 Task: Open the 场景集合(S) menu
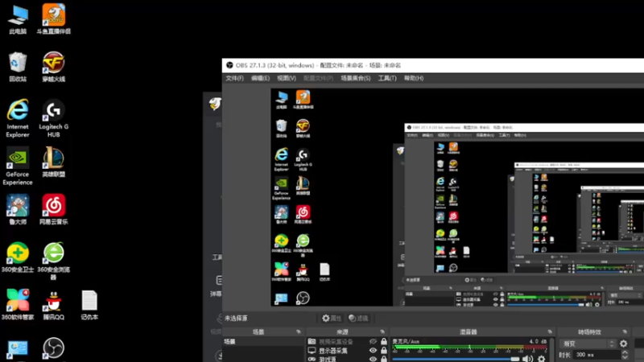pos(355,78)
